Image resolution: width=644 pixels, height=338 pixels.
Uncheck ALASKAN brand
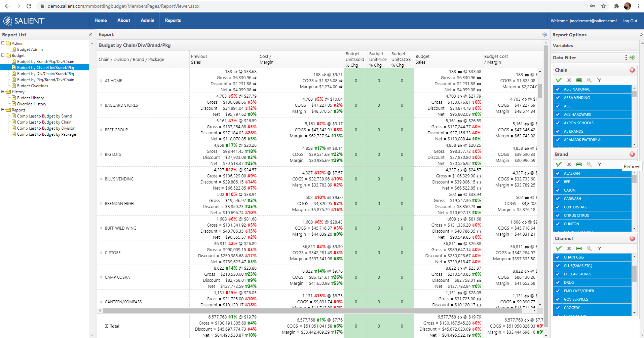[558, 173]
